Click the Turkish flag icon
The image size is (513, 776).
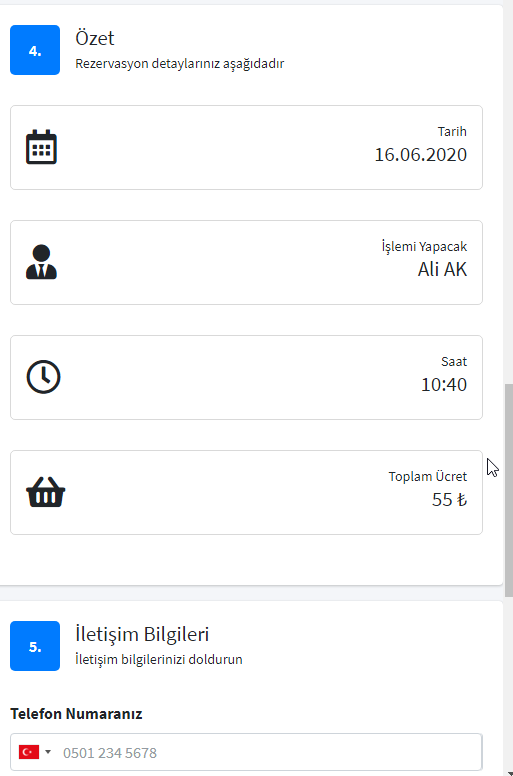pyautogui.click(x=29, y=752)
